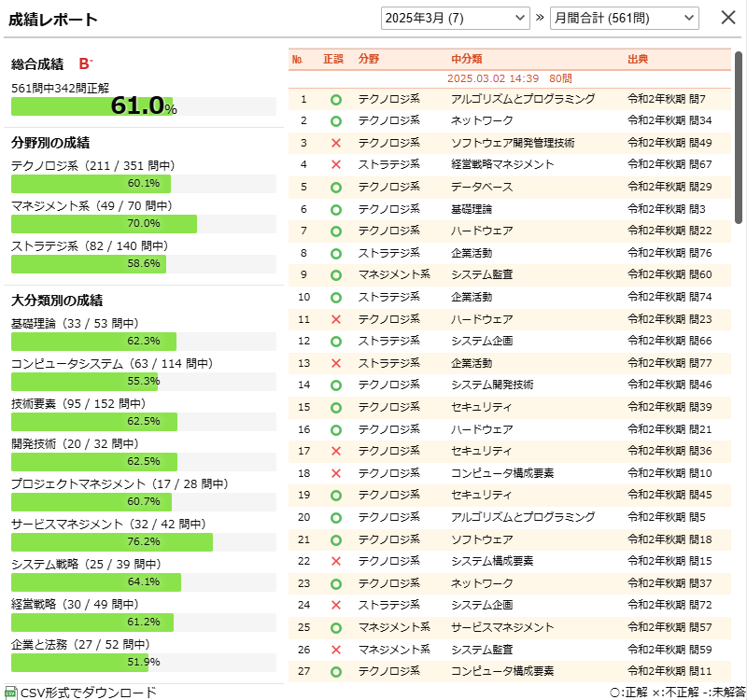Select システム監査 in row 9
This screenshot has width=747, height=700.
482,274
